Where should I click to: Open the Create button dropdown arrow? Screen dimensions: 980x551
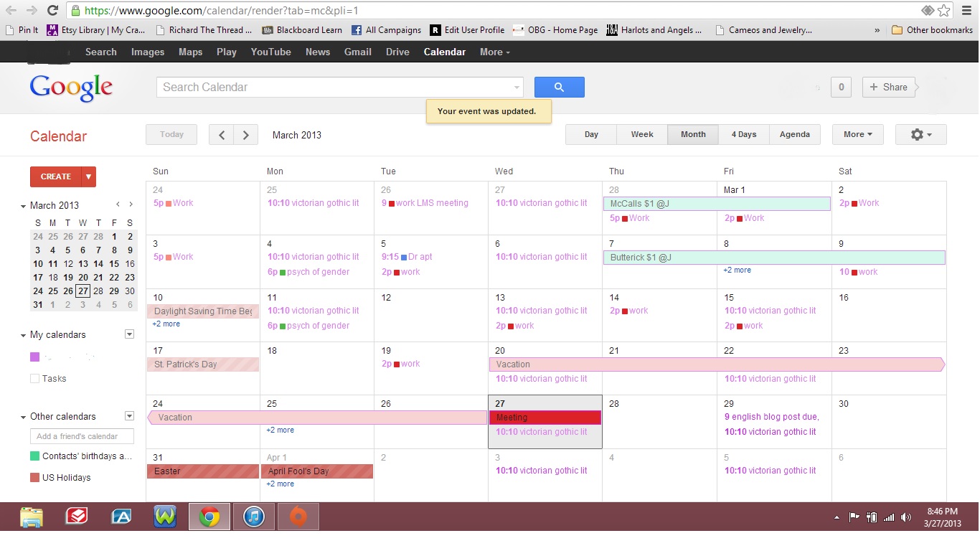pos(89,176)
